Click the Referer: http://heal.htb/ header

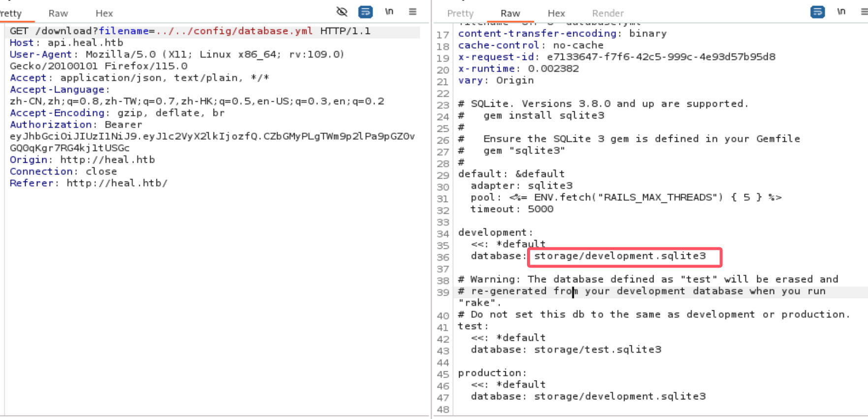tap(89, 183)
